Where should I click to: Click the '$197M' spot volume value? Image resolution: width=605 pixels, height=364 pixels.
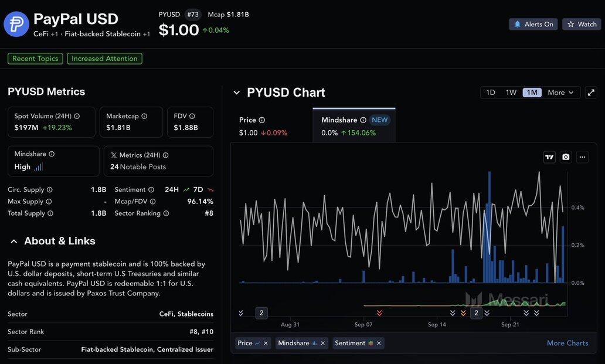pyautogui.click(x=26, y=128)
